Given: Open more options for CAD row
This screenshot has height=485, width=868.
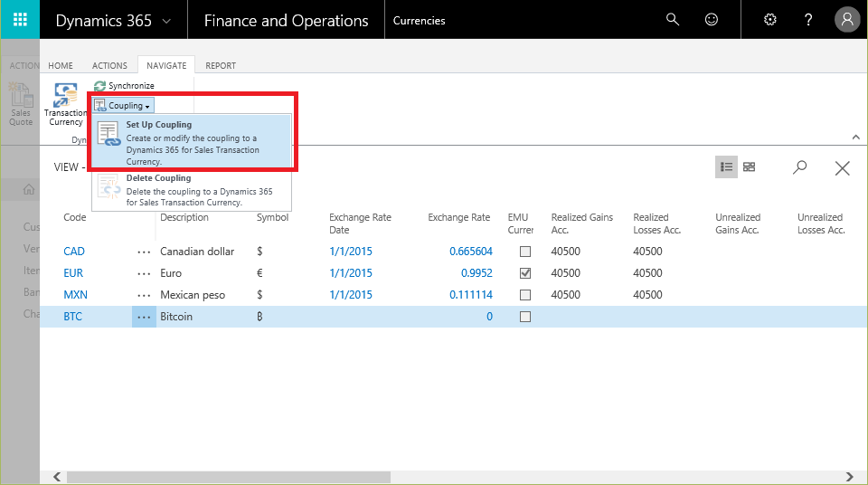Looking at the screenshot, I should pos(144,252).
